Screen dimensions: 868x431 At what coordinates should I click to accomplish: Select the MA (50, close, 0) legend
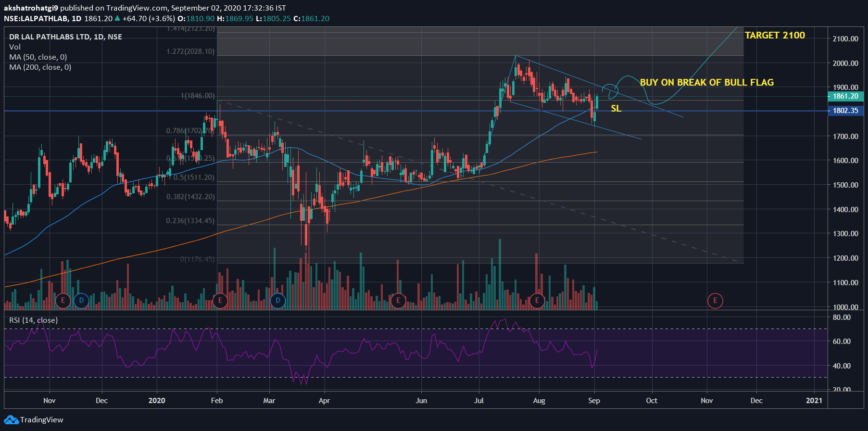(38, 57)
